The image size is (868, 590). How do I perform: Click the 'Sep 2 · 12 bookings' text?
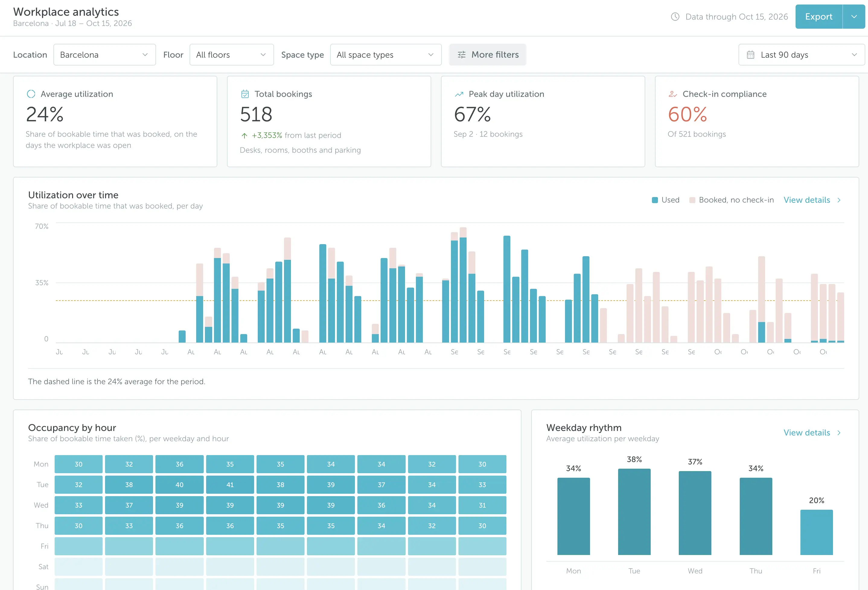pyautogui.click(x=488, y=134)
